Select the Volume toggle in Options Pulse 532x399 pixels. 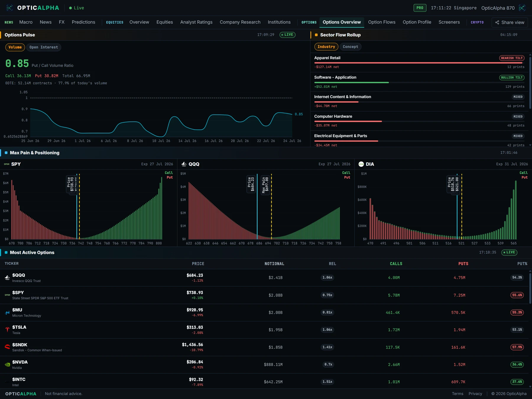(x=15, y=47)
